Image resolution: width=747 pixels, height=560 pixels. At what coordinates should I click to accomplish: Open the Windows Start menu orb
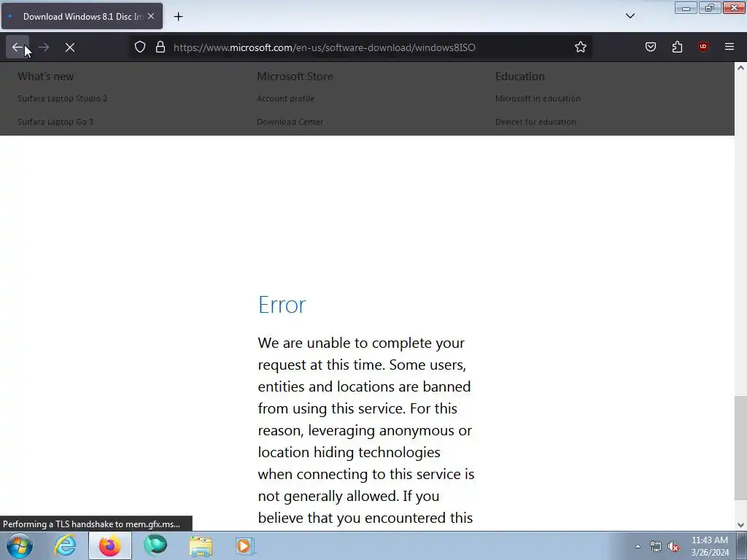point(20,545)
